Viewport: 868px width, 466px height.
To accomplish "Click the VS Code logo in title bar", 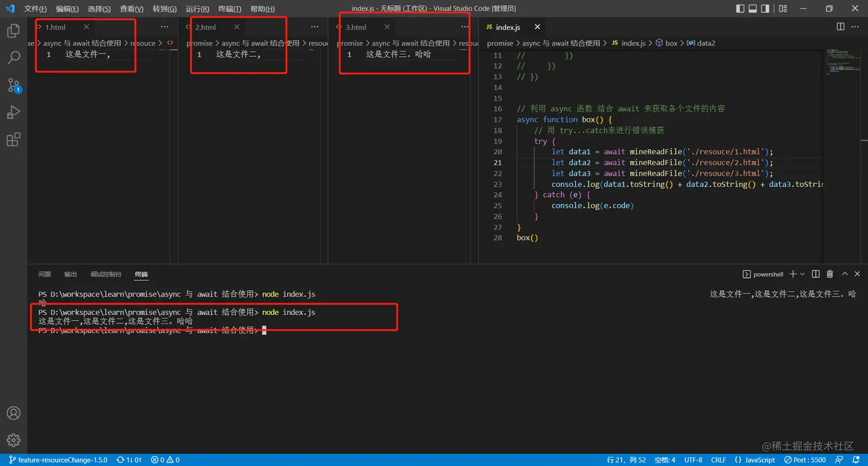I will pyautogui.click(x=10, y=9).
